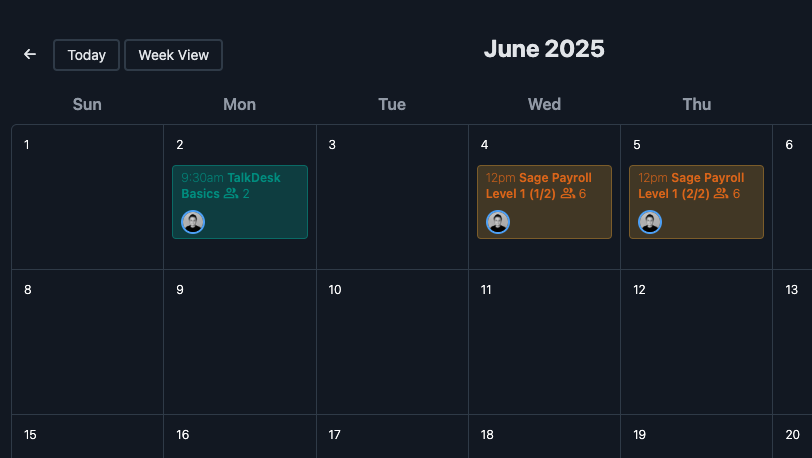812x458 pixels.
Task: Click trainer avatar on TalkDesk Basics event
Action: (x=193, y=222)
